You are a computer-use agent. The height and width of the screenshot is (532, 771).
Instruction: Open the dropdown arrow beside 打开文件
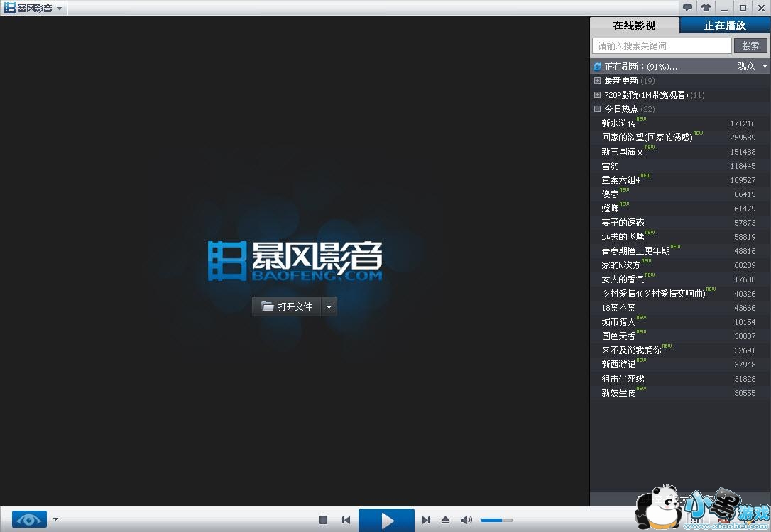pyautogui.click(x=329, y=306)
